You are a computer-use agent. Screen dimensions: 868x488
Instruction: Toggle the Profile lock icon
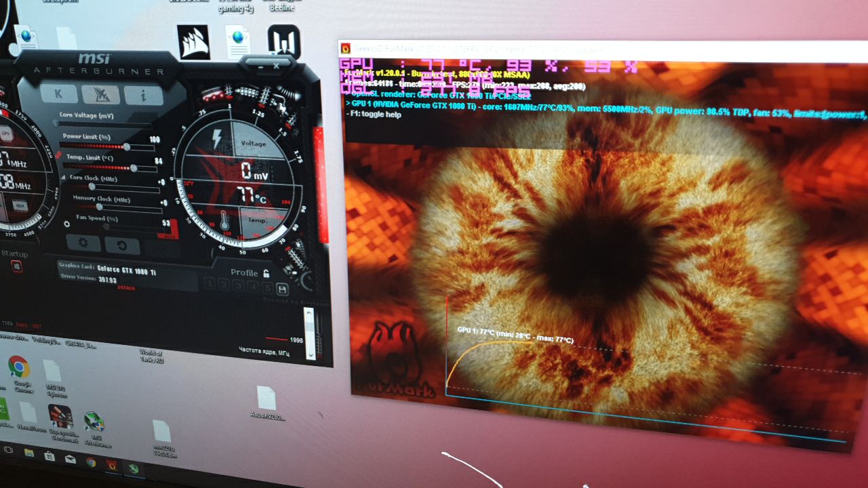click(267, 273)
